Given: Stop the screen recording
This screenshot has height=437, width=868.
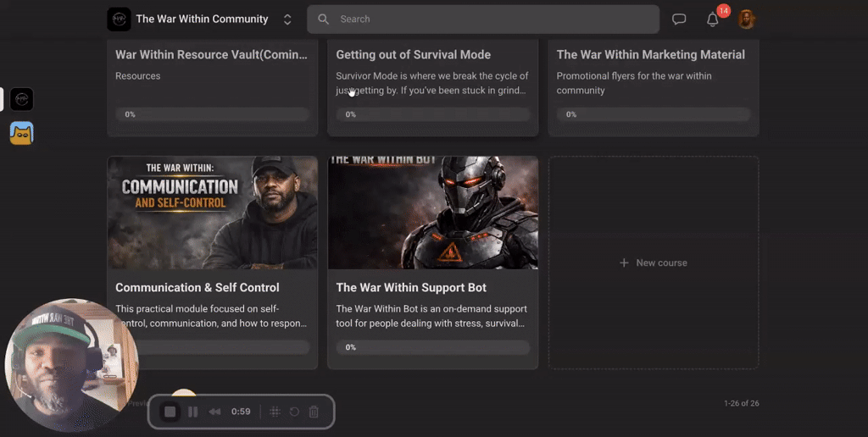Looking at the screenshot, I should tap(170, 412).
